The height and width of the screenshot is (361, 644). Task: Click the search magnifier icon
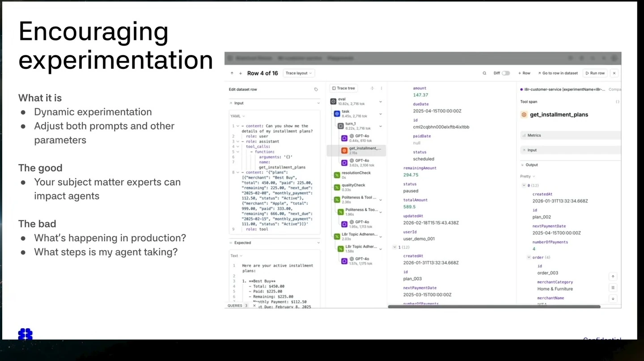(x=484, y=73)
